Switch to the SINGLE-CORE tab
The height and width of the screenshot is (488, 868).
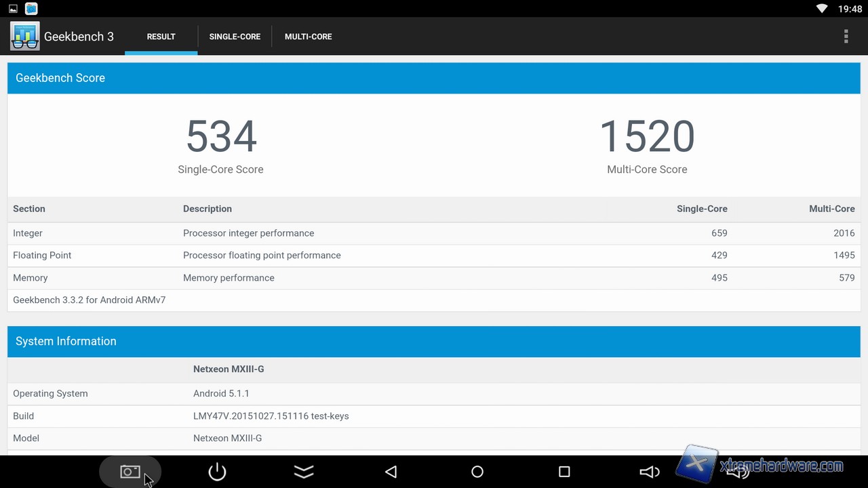(235, 37)
